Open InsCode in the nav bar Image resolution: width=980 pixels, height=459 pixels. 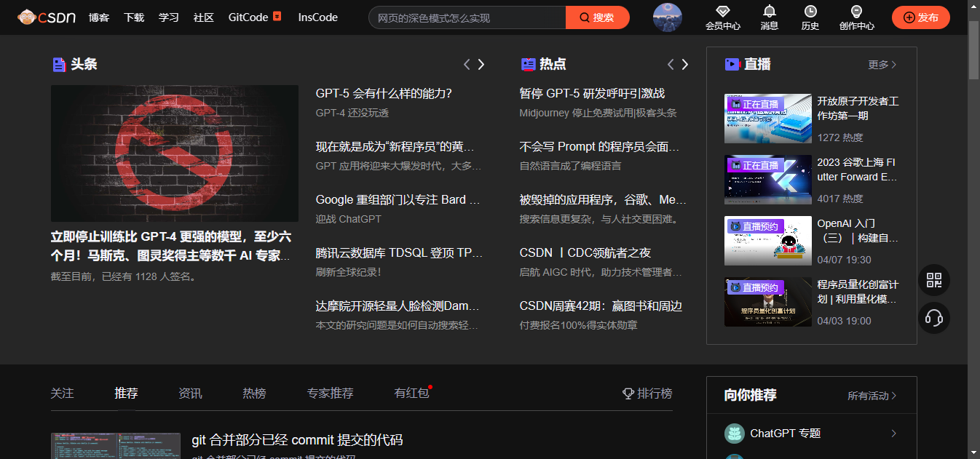point(318,17)
